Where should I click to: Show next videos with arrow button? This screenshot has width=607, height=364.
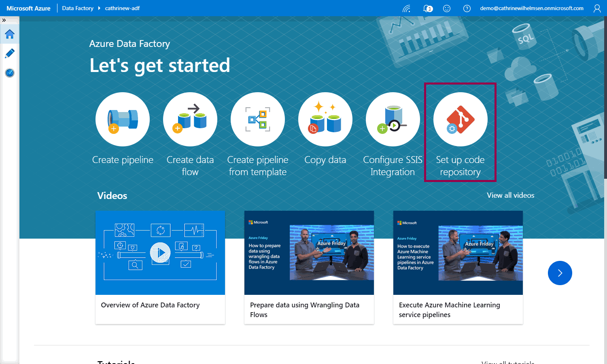[560, 273]
